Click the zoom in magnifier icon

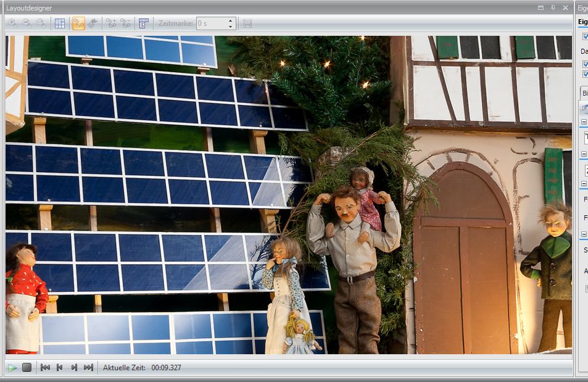coord(12,23)
